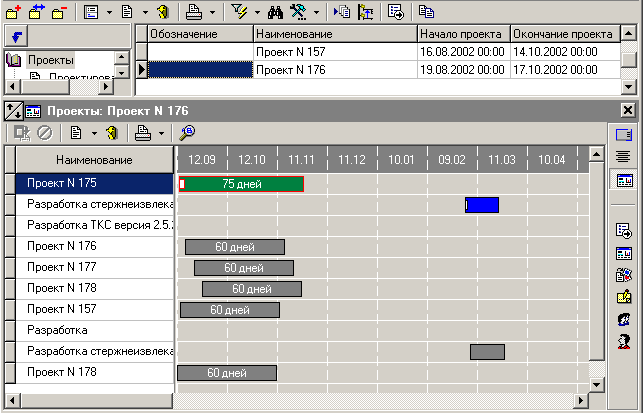Open the printer dropdown arrow in top toolbar
The width and height of the screenshot is (643, 413).
click(x=214, y=12)
